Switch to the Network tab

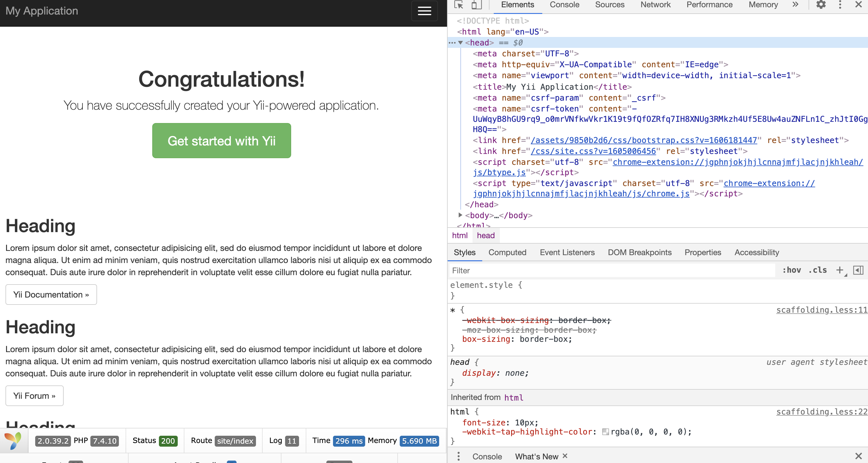(x=655, y=5)
